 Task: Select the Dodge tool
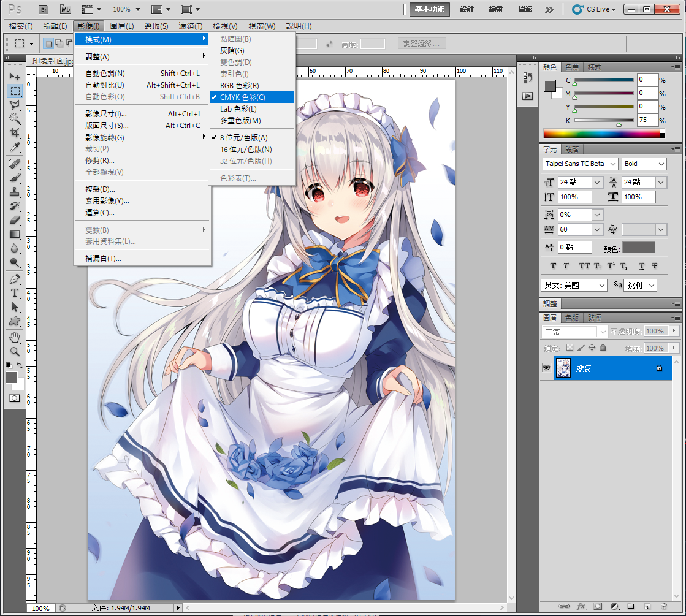click(x=15, y=262)
